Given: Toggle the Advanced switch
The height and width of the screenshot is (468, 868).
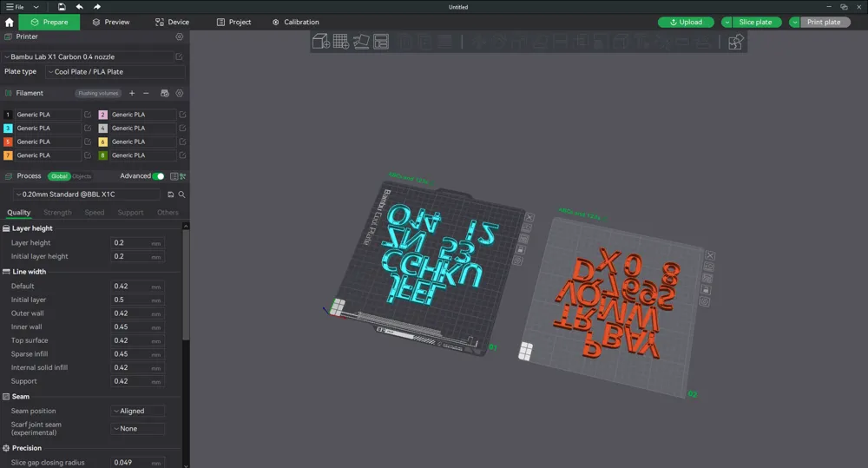Looking at the screenshot, I should 158,176.
